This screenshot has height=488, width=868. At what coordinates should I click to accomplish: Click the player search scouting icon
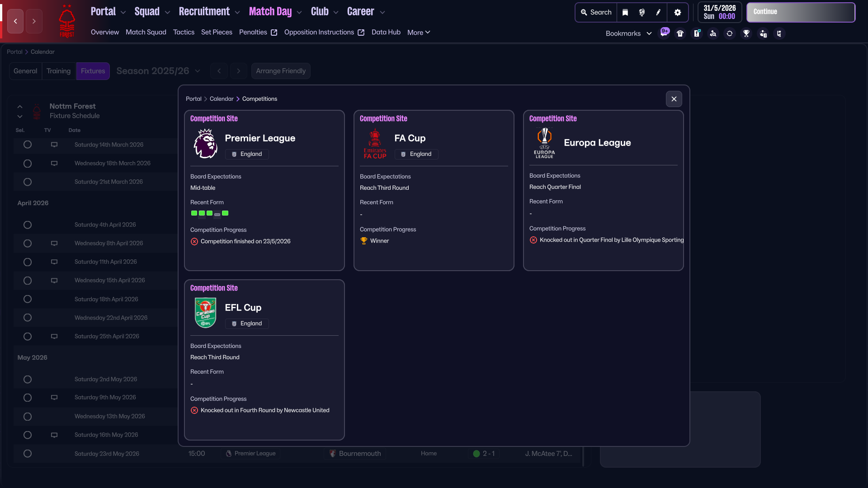pos(713,33)
